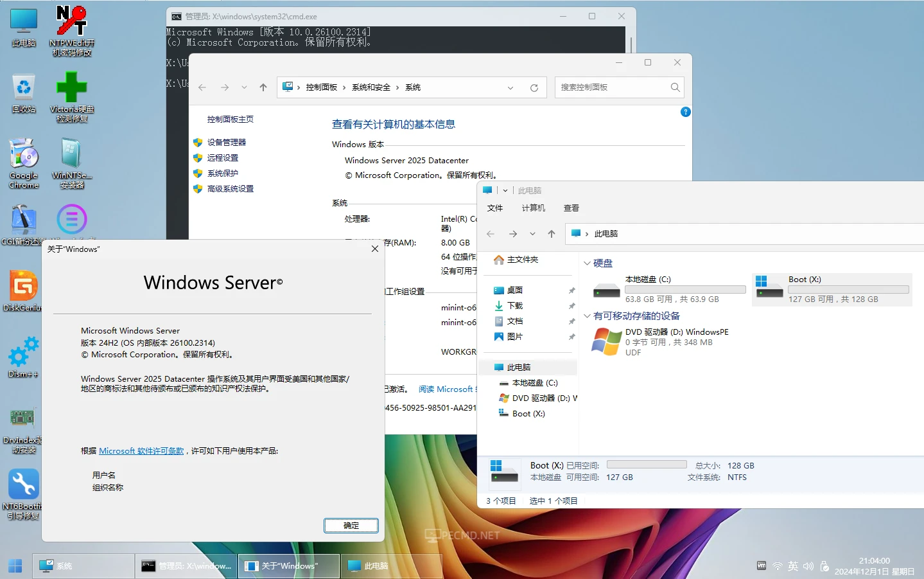The height and width of the screenshot is (579, 924).
Task: Expand the breadcrumb arrow after 系统和安全
Action: click(x=397, y=87)
